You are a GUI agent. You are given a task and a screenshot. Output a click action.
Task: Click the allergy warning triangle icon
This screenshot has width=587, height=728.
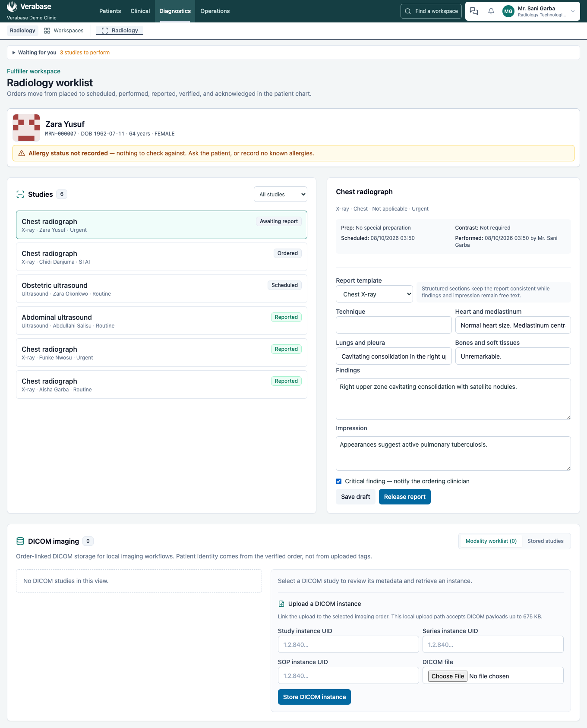click(x=22, y=153)
